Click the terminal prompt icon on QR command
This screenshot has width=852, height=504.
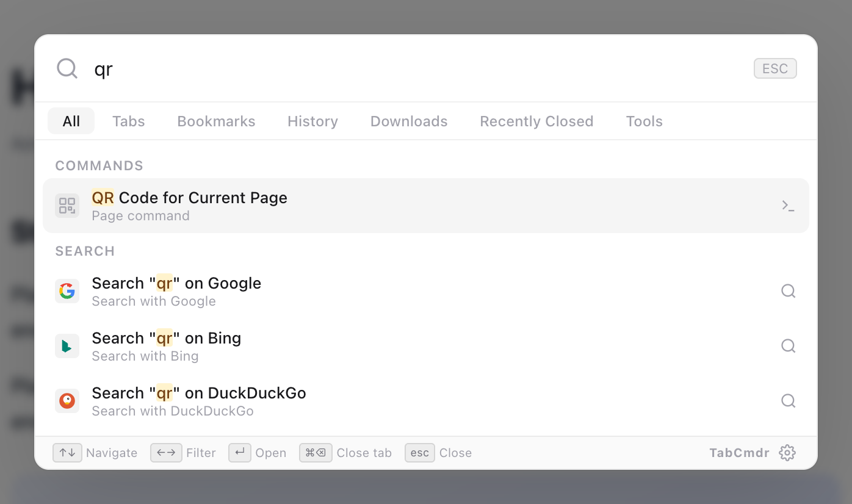pos(789,206)
